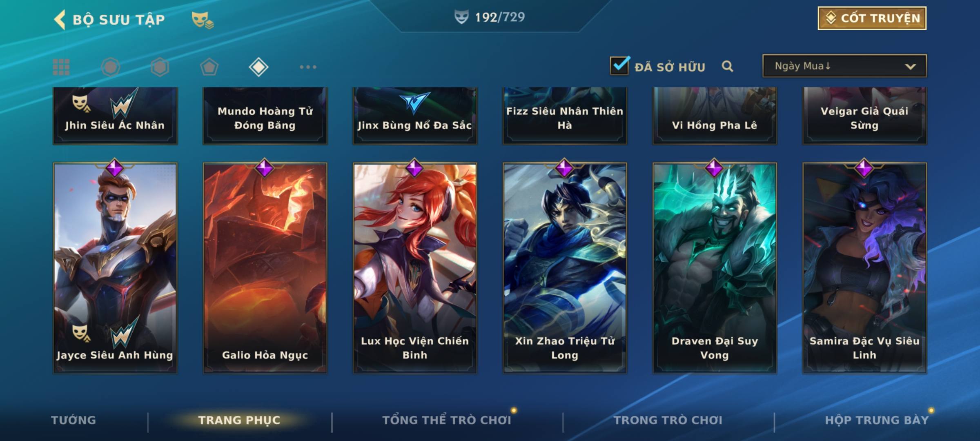Image resolution: width=980 pixels, height=441 pixels.
Task: Open more filters with three dots
Action: 308,67
